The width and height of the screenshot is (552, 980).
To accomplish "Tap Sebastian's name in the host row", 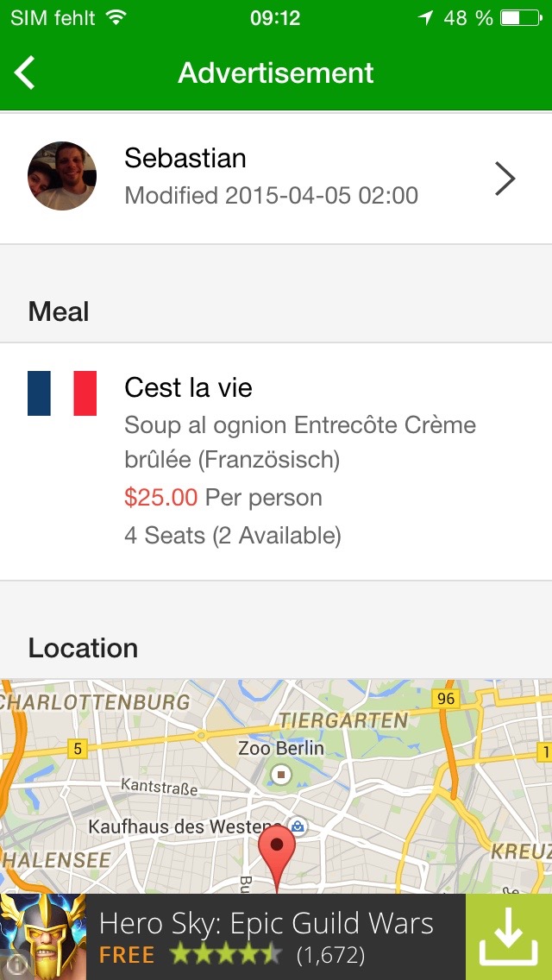I will click(x=185, y=158).
